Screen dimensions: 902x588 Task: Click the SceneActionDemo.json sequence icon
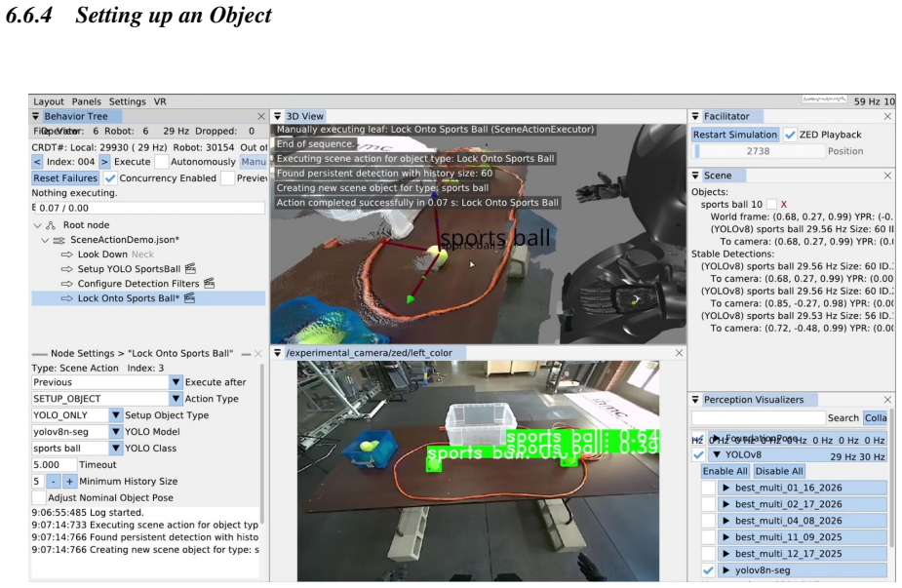pyautogui.click(x=59, y=240)
